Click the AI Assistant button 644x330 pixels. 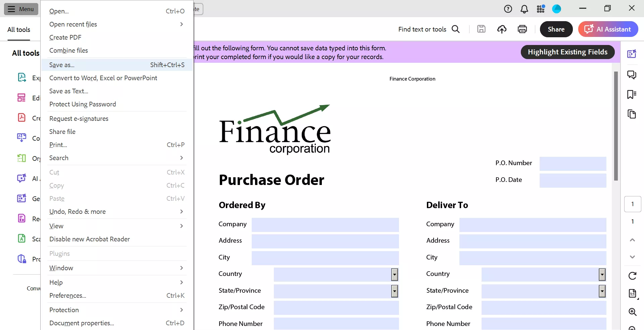coord(608,29)
